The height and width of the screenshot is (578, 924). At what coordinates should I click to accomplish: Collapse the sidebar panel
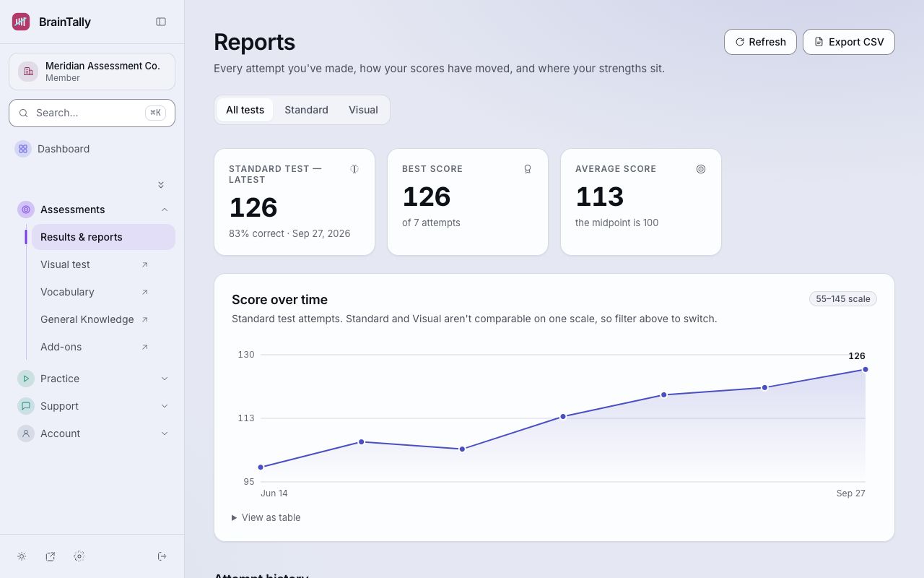point(161,22)
